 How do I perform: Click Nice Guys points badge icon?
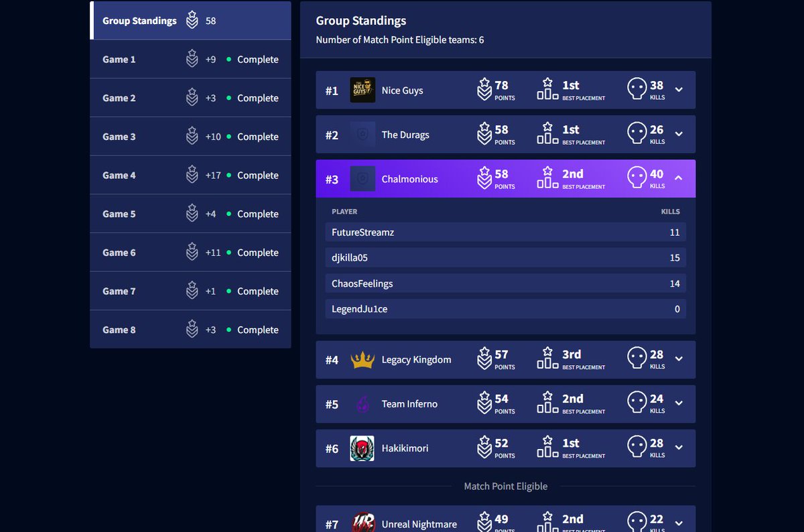click(484, 89)
